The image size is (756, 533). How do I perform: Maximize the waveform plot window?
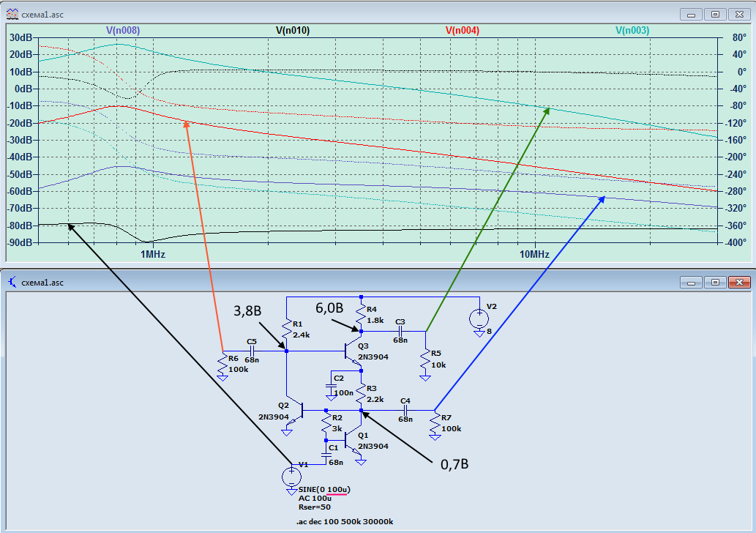[715, 15]
